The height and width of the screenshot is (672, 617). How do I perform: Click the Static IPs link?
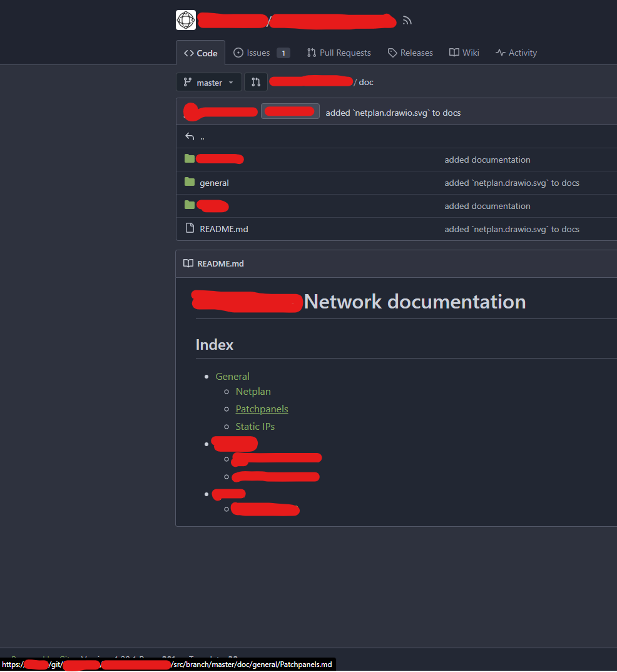255,426
